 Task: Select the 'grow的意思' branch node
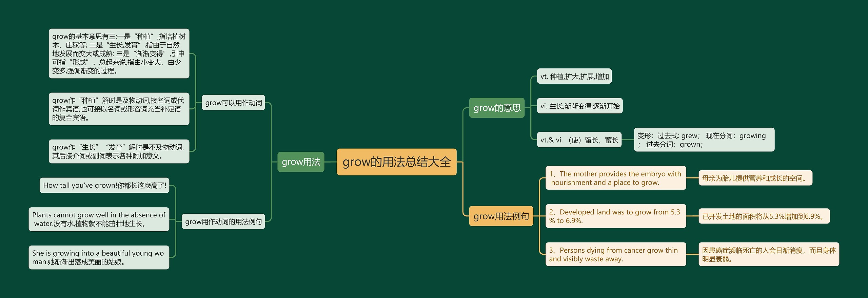tap(497, 108)
